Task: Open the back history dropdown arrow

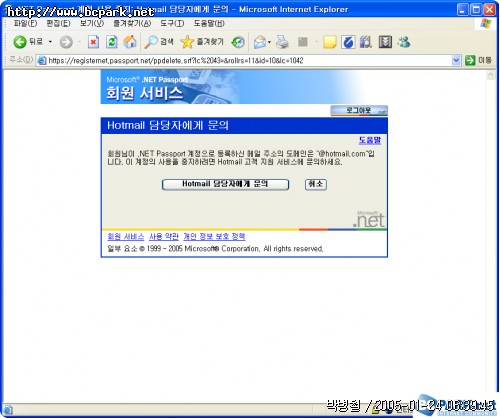Action: click(50, 42)
